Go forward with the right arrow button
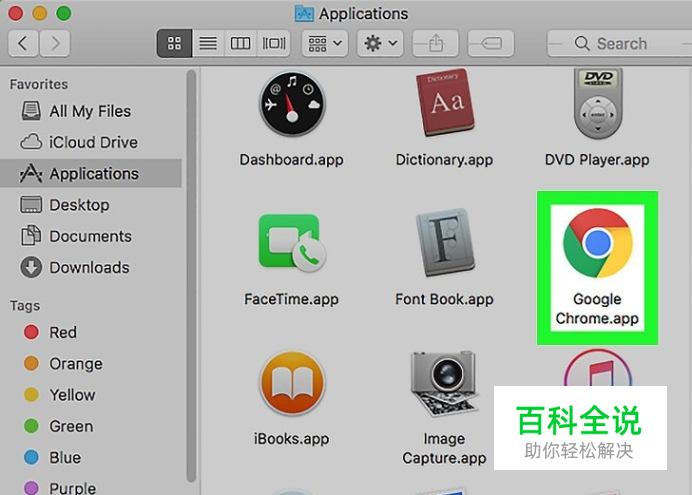The image size is (692, 495). pyautogui.click(x=55, y=43)
